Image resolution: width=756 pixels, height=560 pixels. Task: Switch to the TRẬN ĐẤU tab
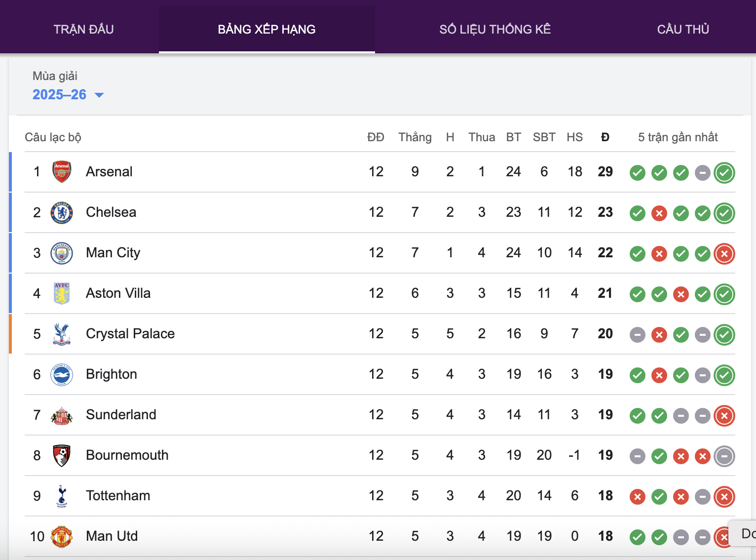pyautogui.click(x=83, y=29)
